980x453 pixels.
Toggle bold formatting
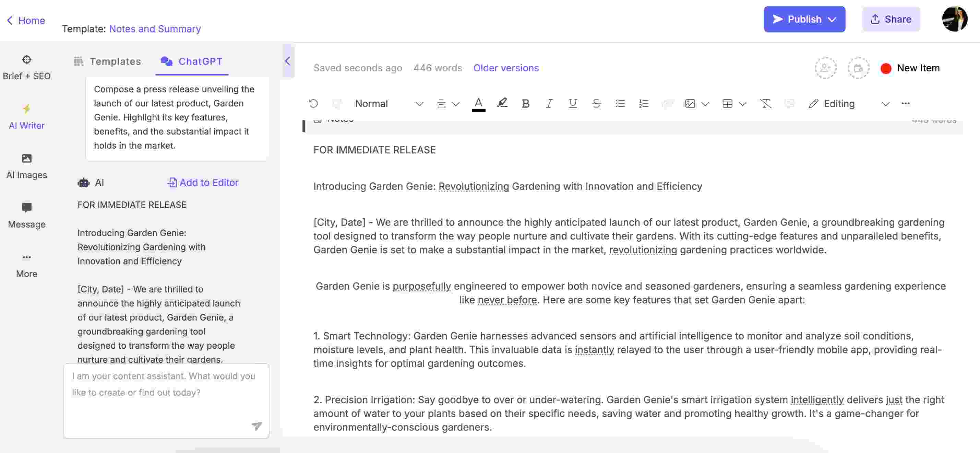click(x=525, y=104)
